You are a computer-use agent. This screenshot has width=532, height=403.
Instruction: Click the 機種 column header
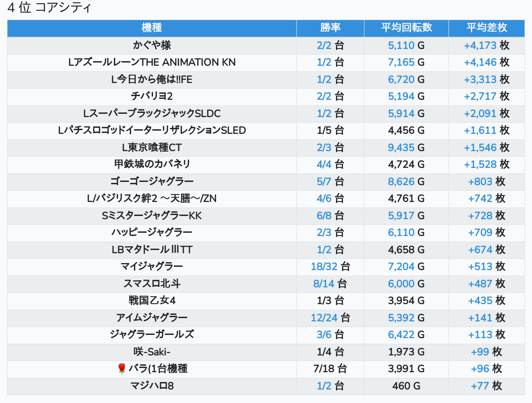point(152,28)
